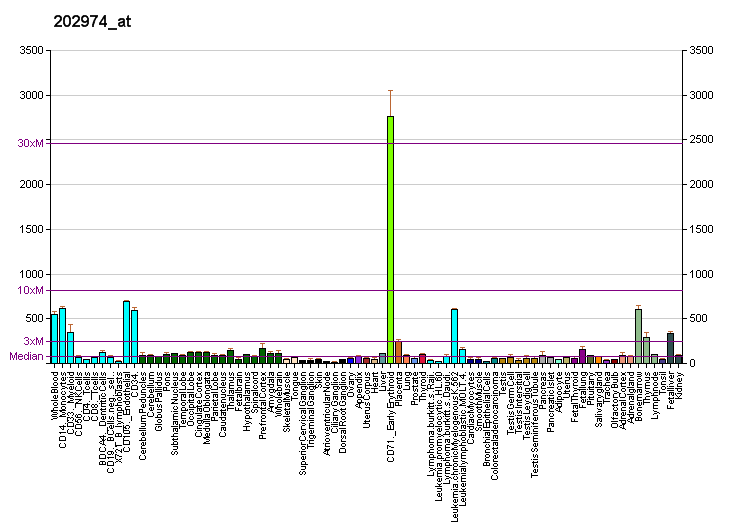Select the CD34 cyan bar

pyautogui.click(x=134, y=337)
